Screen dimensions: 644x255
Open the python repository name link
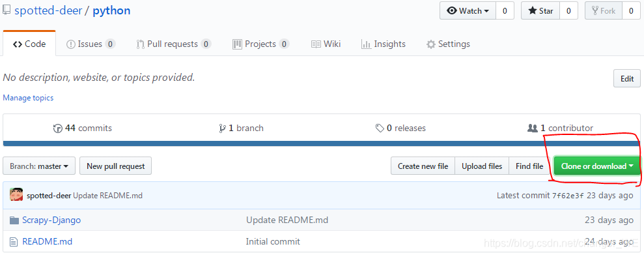pyautogui.click(x=112, y=10)
